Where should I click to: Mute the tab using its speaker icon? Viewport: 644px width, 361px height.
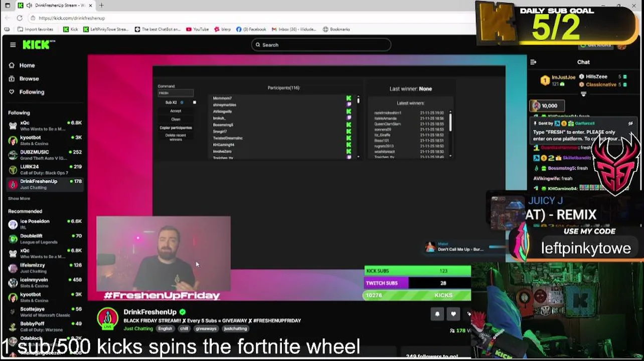click(x=30, y=6)
